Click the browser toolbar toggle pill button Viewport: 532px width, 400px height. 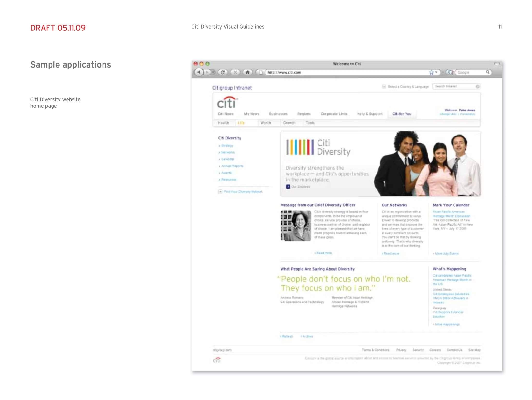click(496, 64)
